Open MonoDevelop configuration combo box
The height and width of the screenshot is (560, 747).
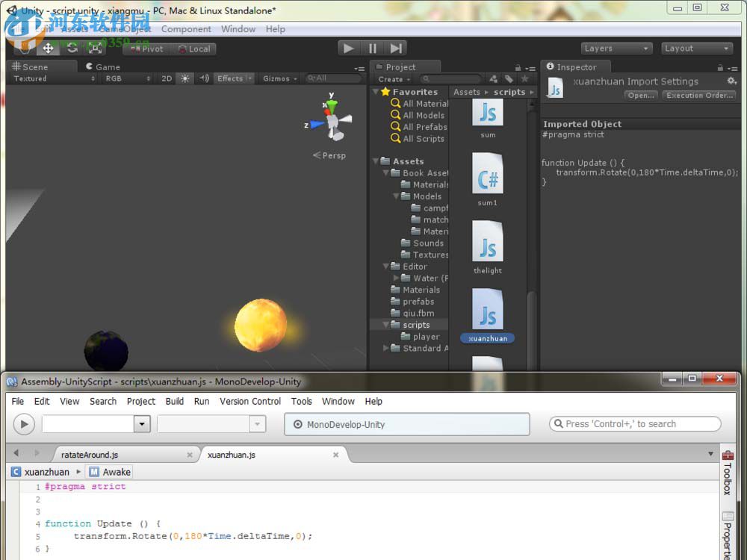(96, 424)
